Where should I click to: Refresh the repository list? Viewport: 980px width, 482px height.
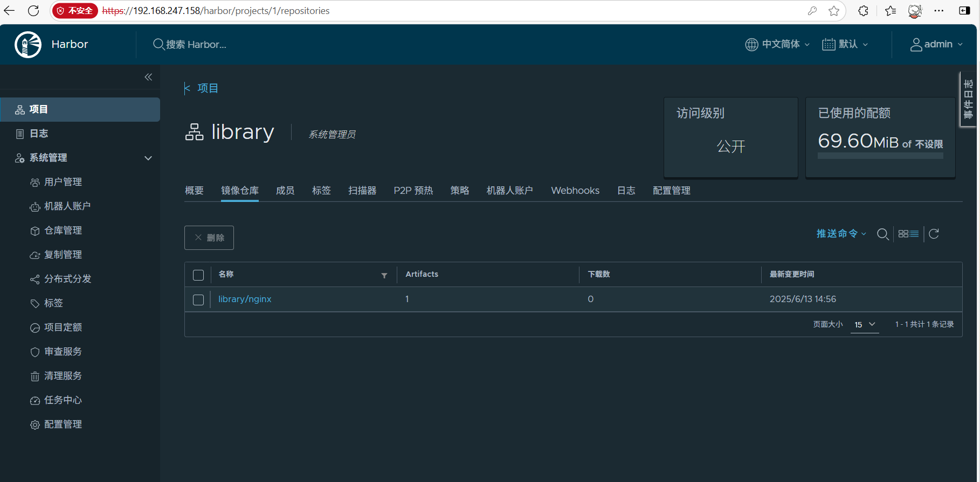pyautogui.click(x=934, y=234)
